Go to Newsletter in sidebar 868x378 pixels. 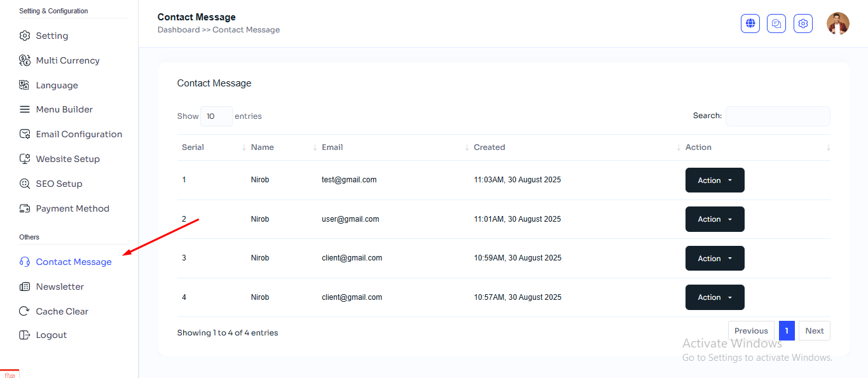click(x=60, y=287)
